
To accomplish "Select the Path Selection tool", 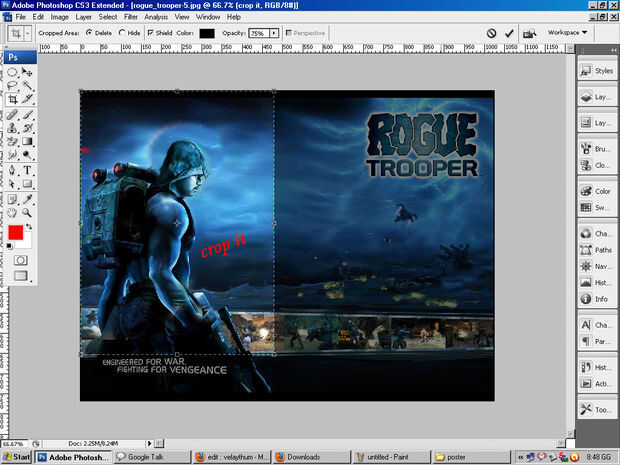I will [x=12, y=184].
